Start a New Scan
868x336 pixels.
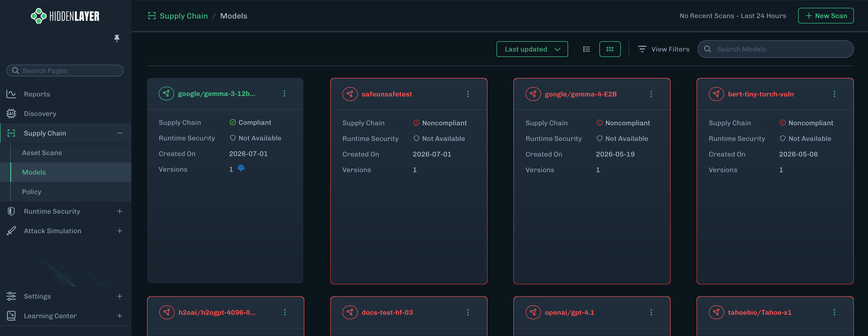click(x=826, y=16)
